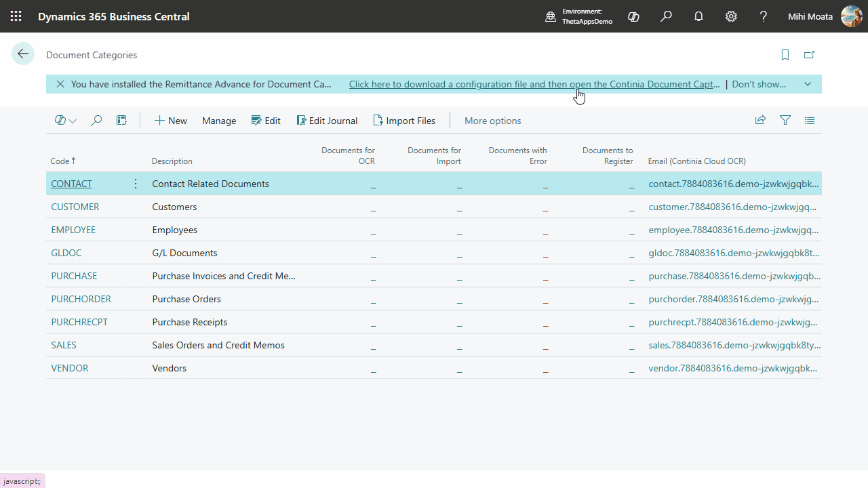
Task: Open the analysis mode icon in toolbar
Action: pyautogui.click(x=121, y=121)
